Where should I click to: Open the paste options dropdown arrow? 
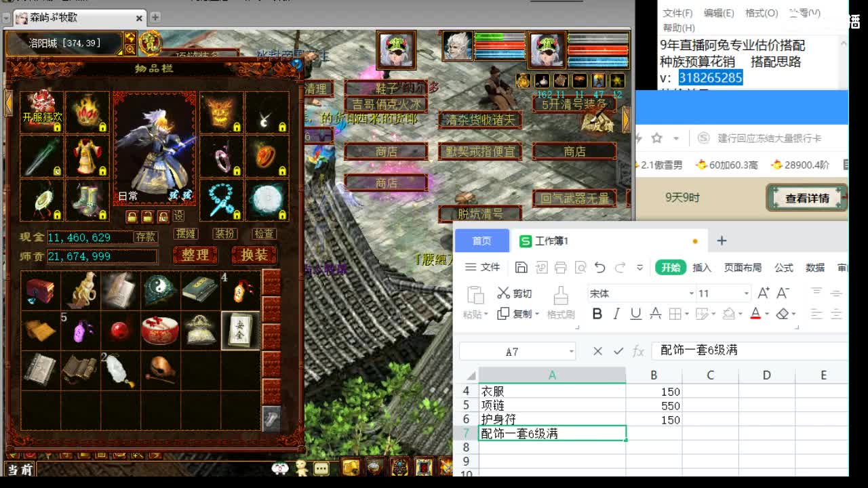(x=486, y=314)
